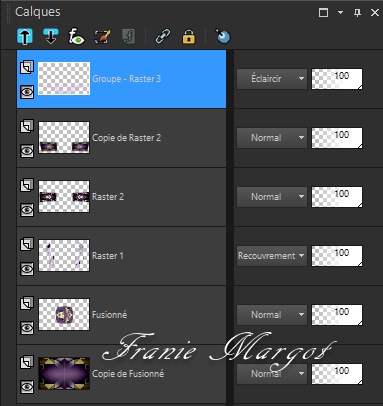Open the Calques panel options arrow menu
The image size is (383, 406).
pos(340,13)
